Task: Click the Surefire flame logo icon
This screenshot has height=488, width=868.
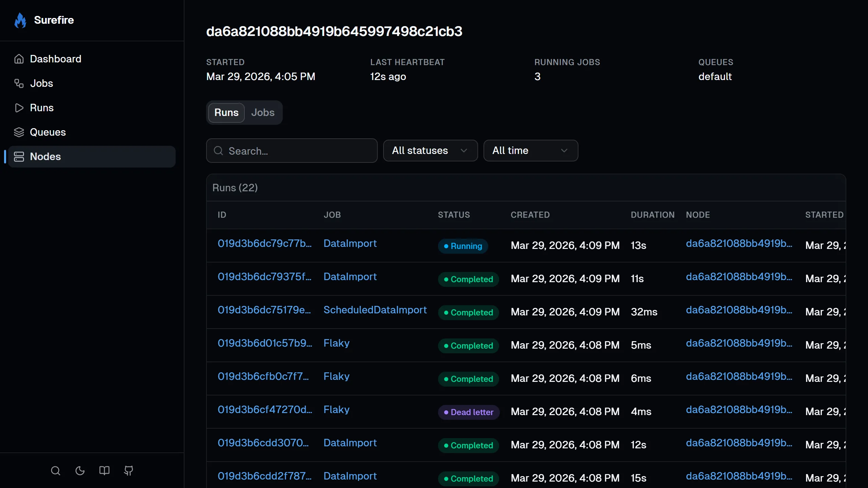Action: 20,20
